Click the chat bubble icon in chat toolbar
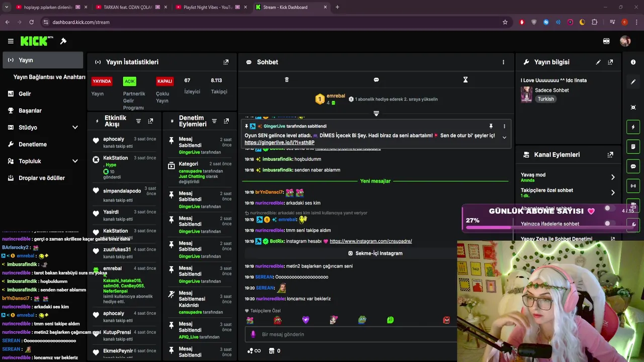 tap(376, 79)
